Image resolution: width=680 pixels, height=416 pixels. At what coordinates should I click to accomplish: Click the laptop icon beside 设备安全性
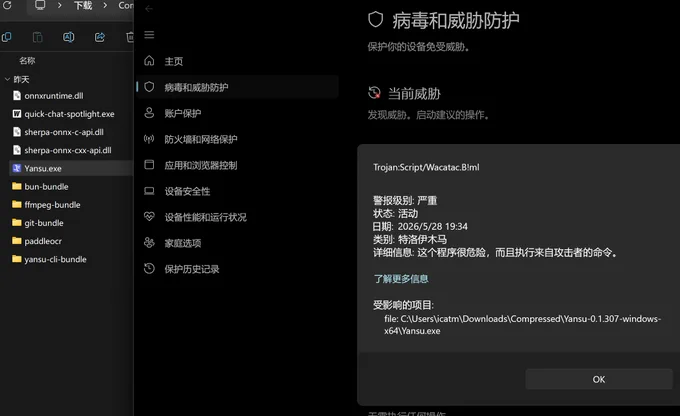[149, 191]
